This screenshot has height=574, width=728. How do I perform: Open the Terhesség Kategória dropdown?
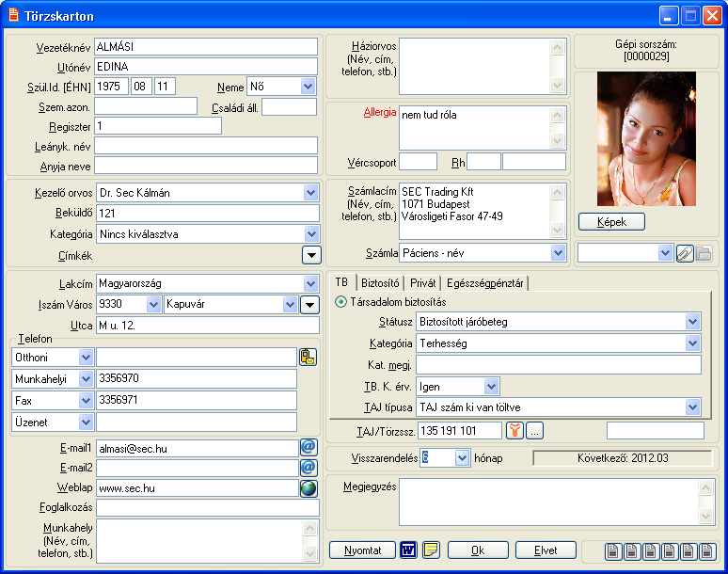pos(692,343)
